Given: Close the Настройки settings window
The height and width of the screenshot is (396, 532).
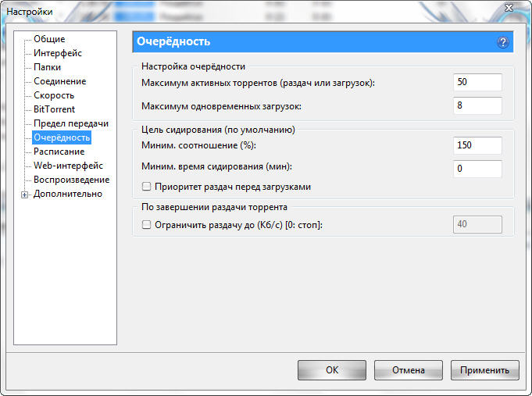Looking at the screenshot, I should 509,7.
